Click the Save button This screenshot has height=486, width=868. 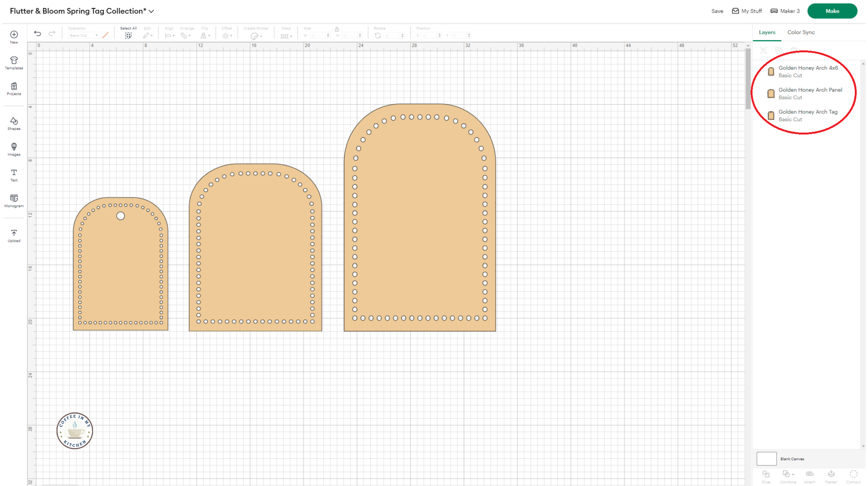point(717,11)
